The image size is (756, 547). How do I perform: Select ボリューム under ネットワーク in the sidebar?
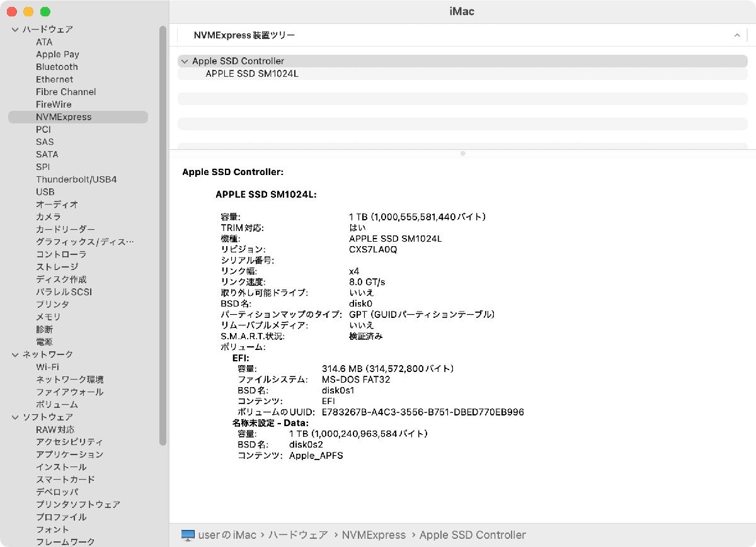pyautogui.click(x=57, y=405)
